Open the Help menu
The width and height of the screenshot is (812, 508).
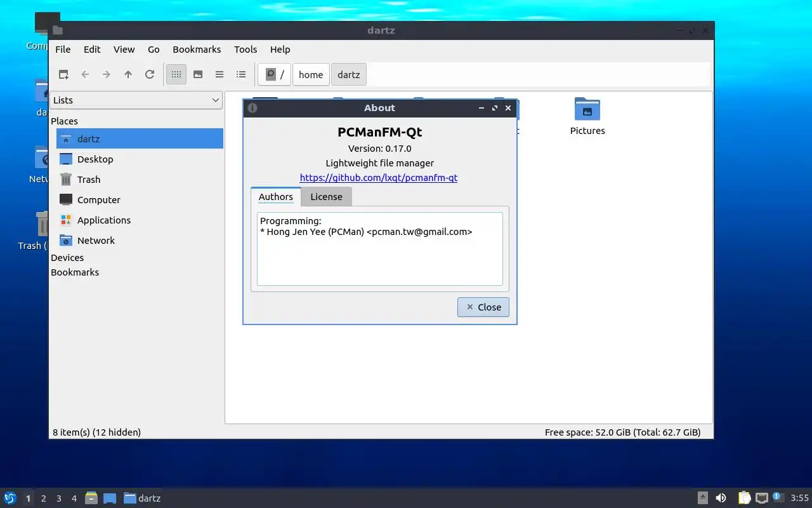(280, 50)
